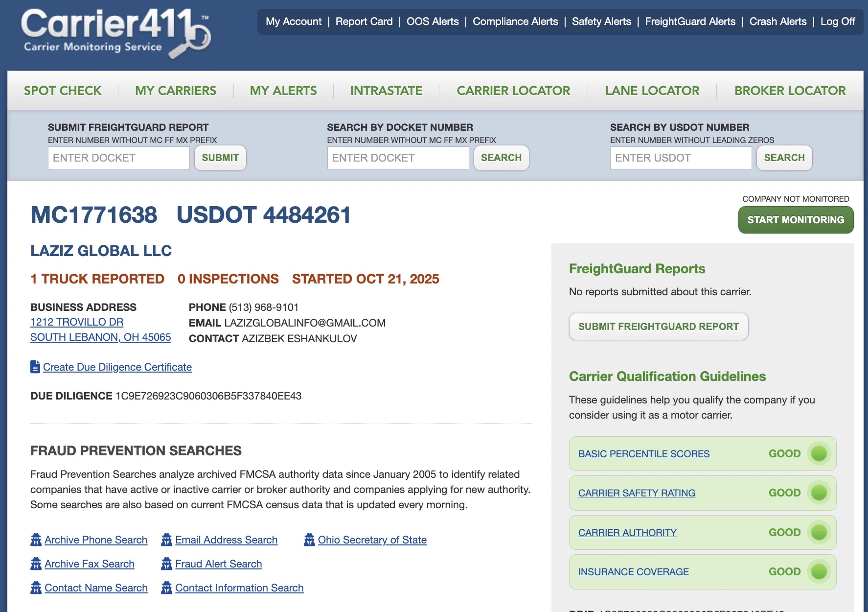Open Crash Alerts
The image size is (868, 612).
778,22
